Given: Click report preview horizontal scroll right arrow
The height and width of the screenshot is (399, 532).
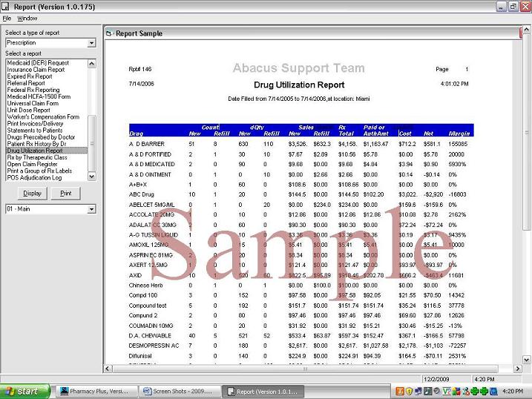Looking at the screenshot, I should pos(517,369).
